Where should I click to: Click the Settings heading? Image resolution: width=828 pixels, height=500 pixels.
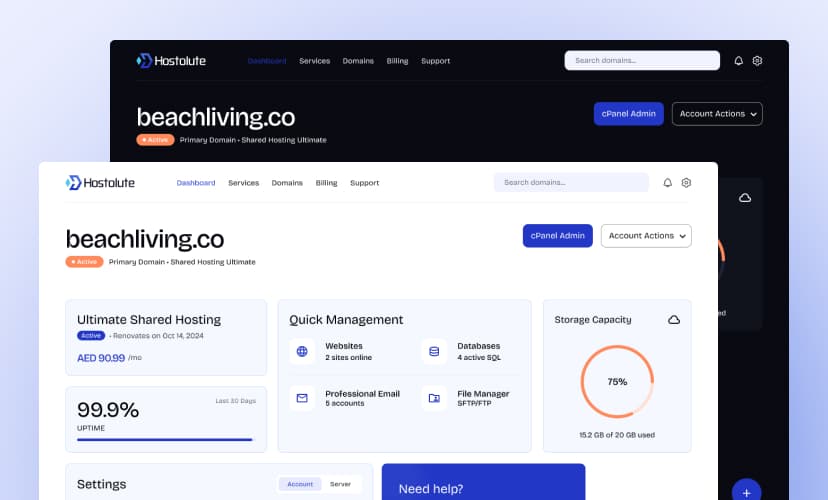tap(101, 484)
